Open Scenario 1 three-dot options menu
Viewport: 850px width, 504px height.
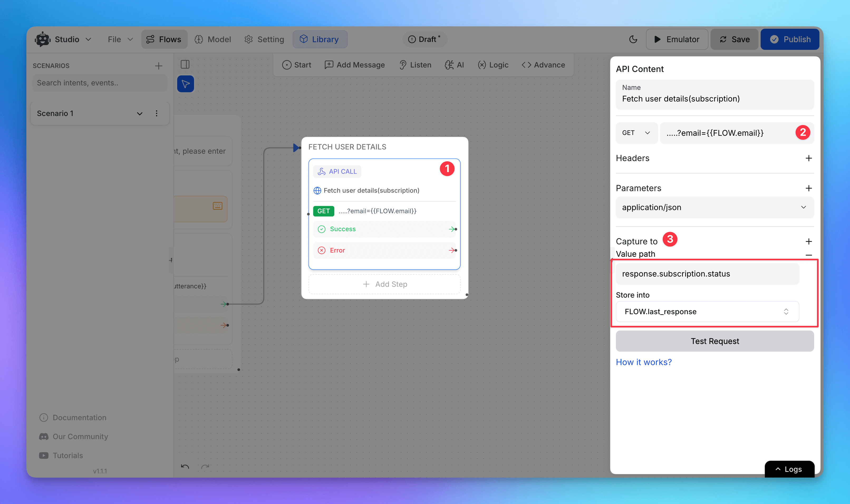click(157, 113)
